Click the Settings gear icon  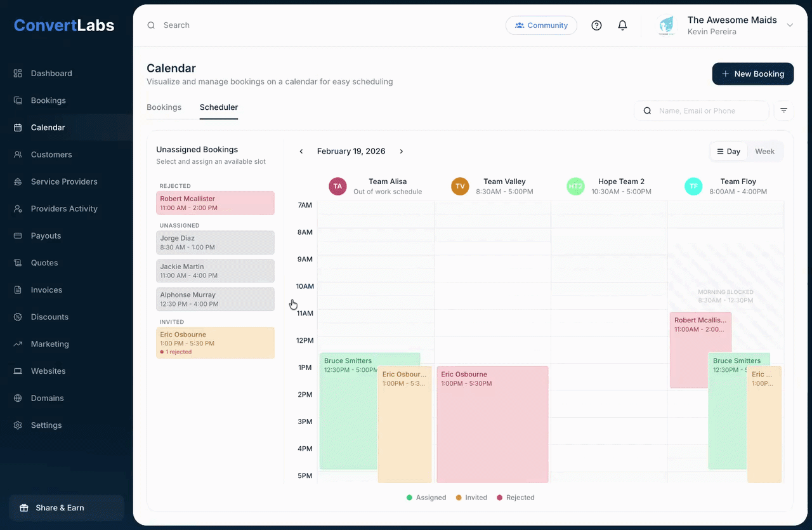tap(18, 425)
